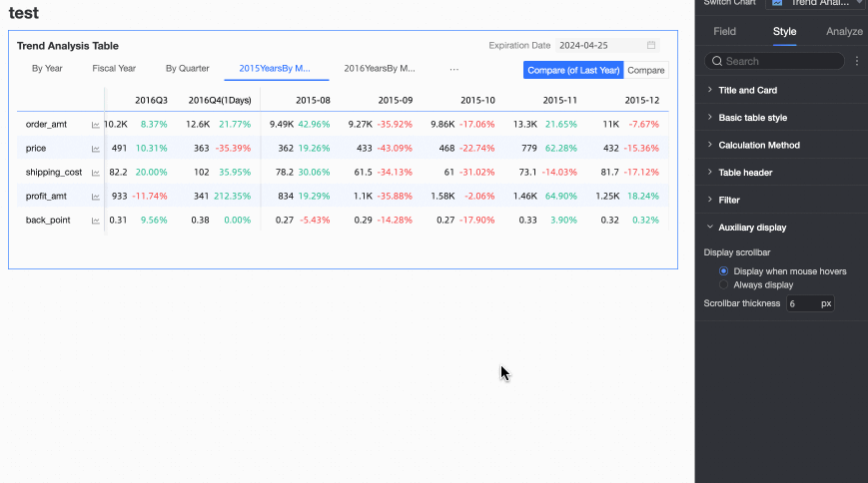Click Compare (of Last Year) button
Screen dimensions: 868x483
573,70
